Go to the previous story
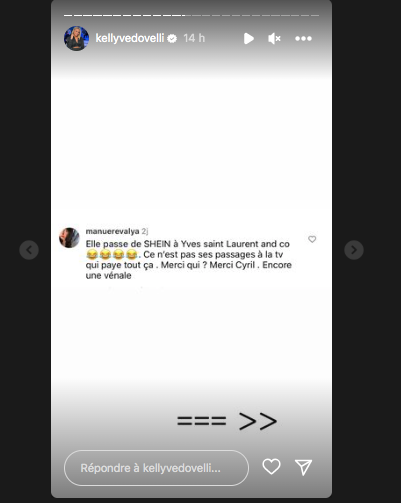 [x=29, y=250]
